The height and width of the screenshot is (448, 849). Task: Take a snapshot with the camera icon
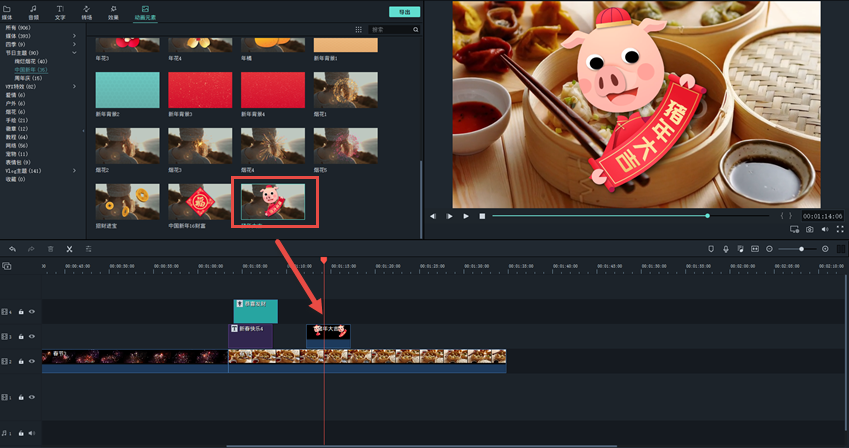[x=809, y=229]
